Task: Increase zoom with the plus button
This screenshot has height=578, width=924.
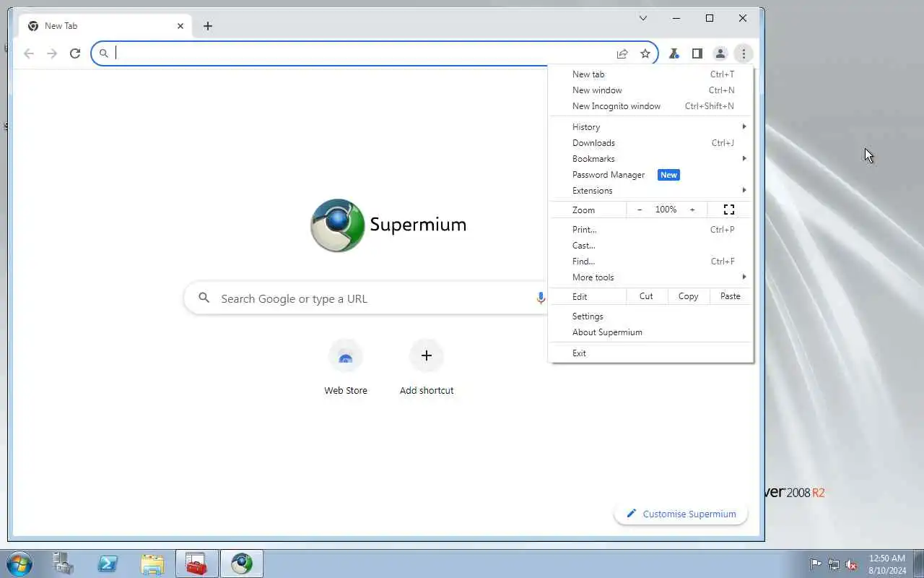Action: pyautogui.click(x=692, y=210)
